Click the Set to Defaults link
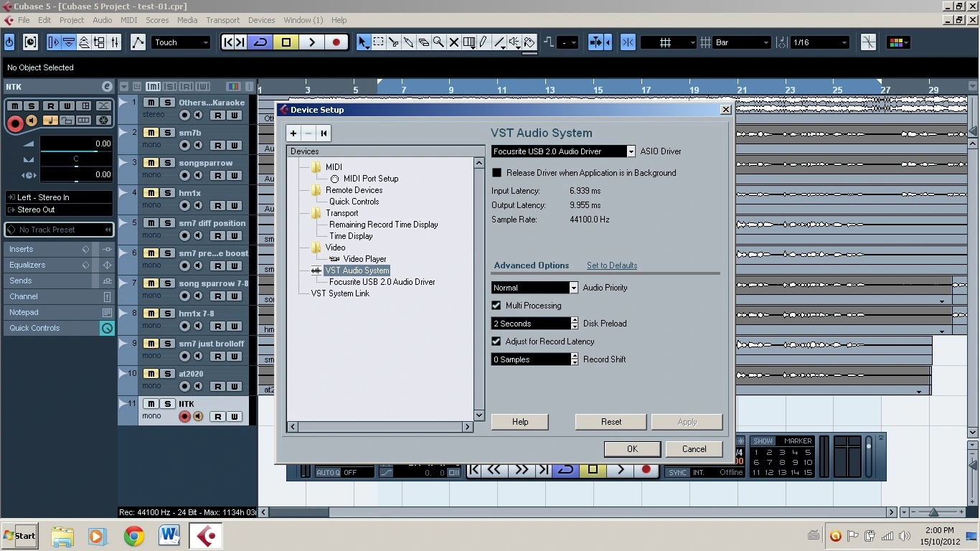980x551 pixels. click(611, 265)
